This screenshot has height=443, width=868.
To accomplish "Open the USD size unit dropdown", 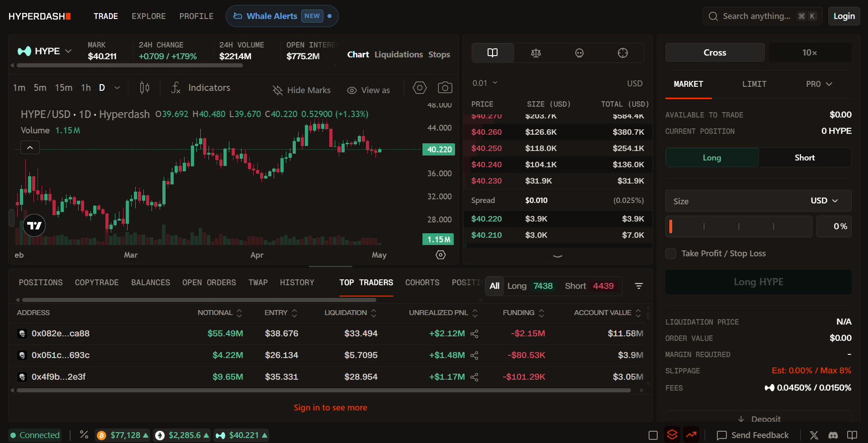I will point(824,201).
